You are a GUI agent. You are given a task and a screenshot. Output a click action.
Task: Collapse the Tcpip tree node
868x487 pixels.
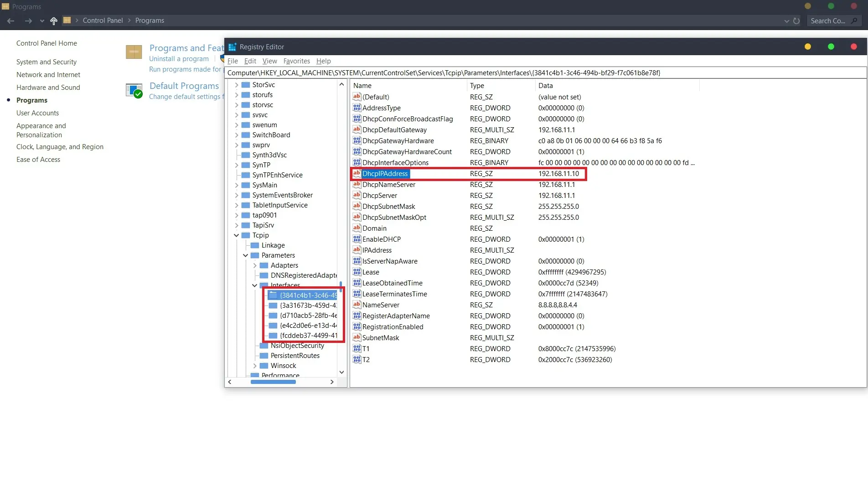click(x=236, y=235)
